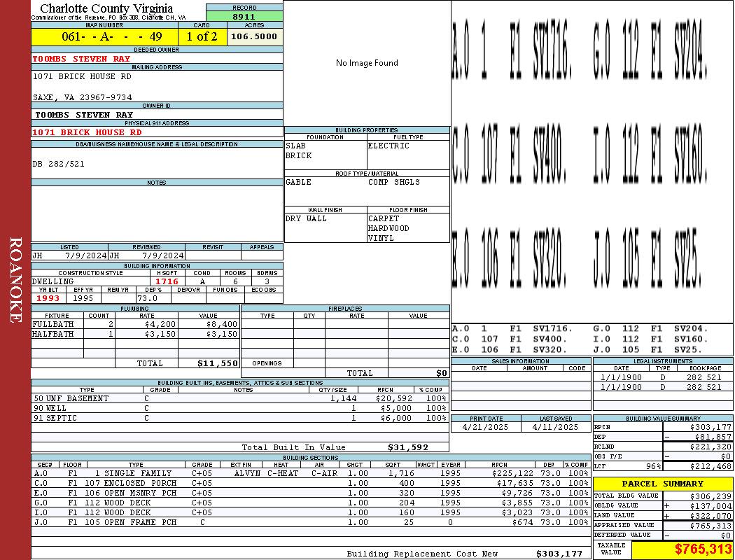Click SAXE, VA 23967-9734 address line
Viewport: 735px width, 560px height.
click(82, 97)
